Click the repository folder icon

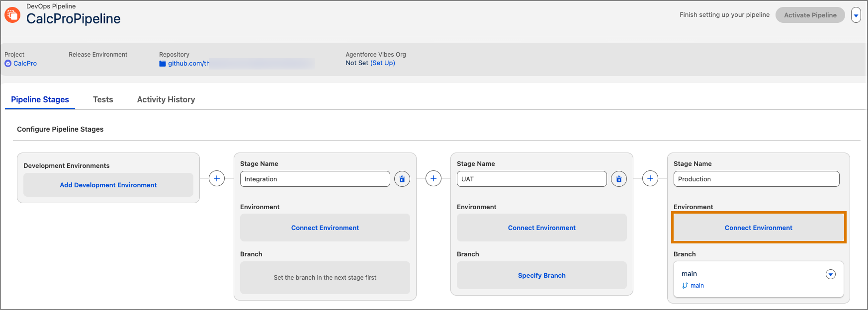tap(163, 64)
